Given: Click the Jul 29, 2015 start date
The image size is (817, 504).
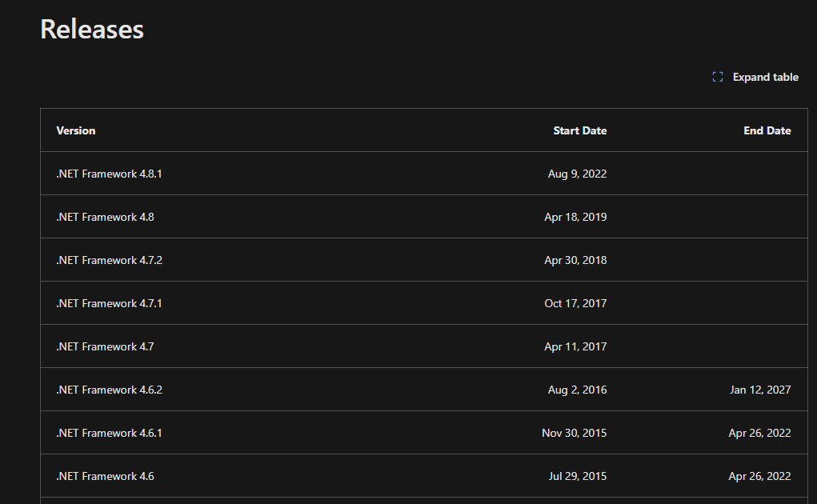Looking at the screenshot, I should (x=577, y=477).
